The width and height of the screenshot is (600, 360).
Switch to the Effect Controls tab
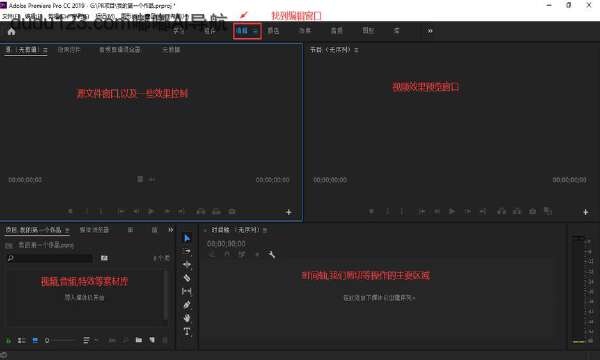(x=69, y=50)
